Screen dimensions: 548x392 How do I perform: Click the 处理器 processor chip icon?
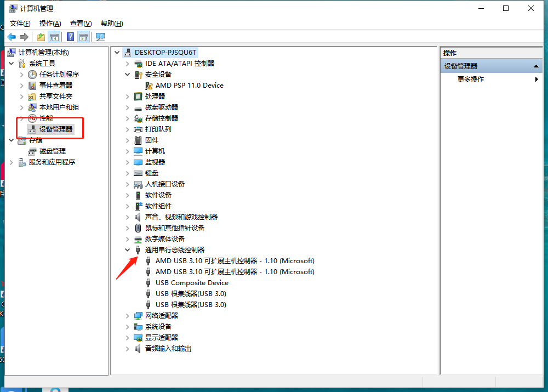click(x=138, y=96)
